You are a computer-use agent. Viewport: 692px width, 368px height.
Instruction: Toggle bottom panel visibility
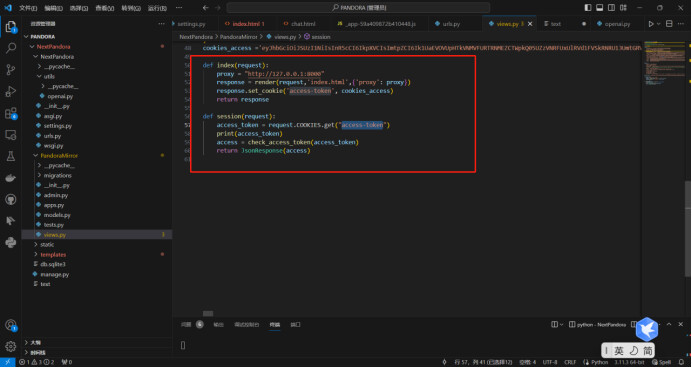599,8
